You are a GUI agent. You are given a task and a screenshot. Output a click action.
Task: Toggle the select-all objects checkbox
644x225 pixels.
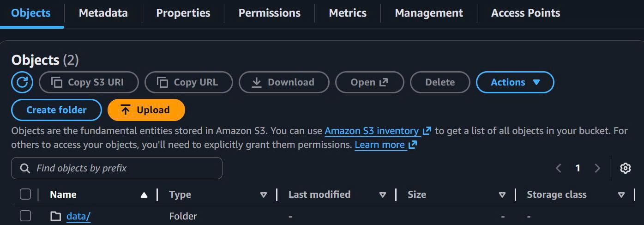[25, 195]
